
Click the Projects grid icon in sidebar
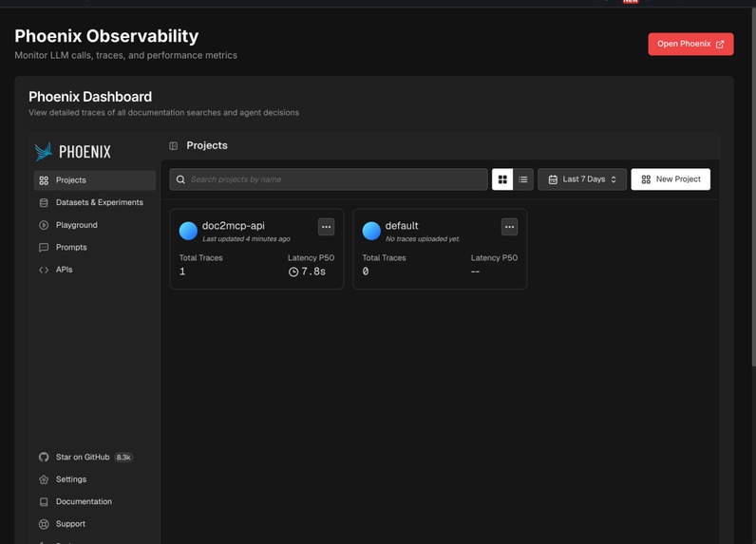44,180
